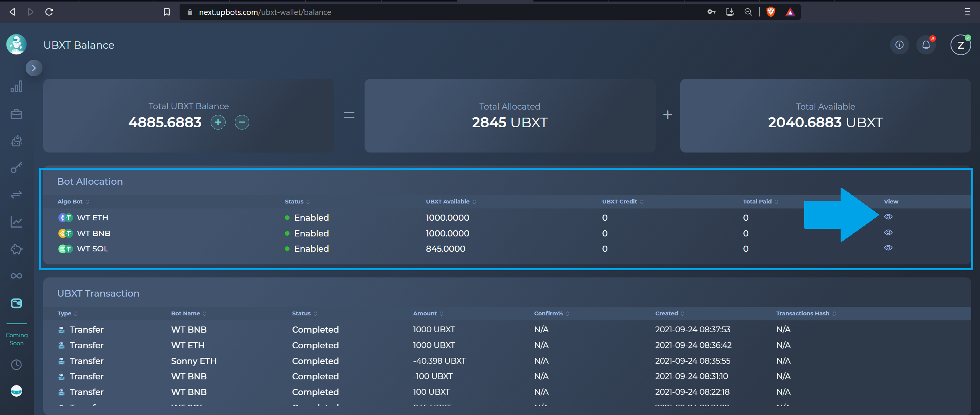980x415 pixels.
Task: Click the bottom round avatar sidebar icon
Action: [16, 391]
